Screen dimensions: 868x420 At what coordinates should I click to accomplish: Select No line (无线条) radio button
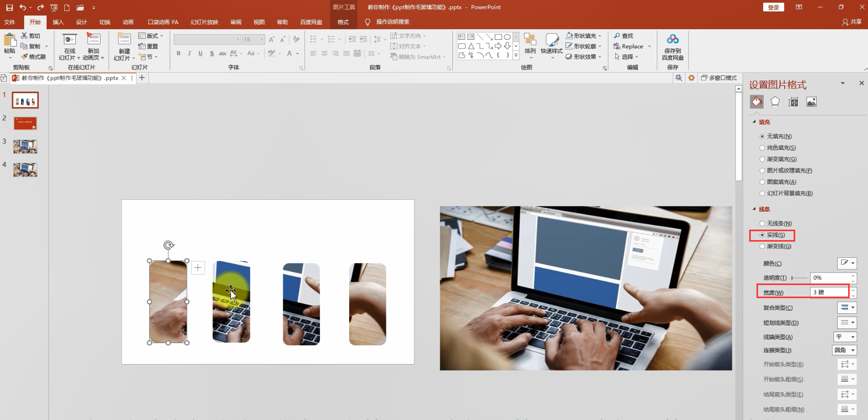click(762, 223)
